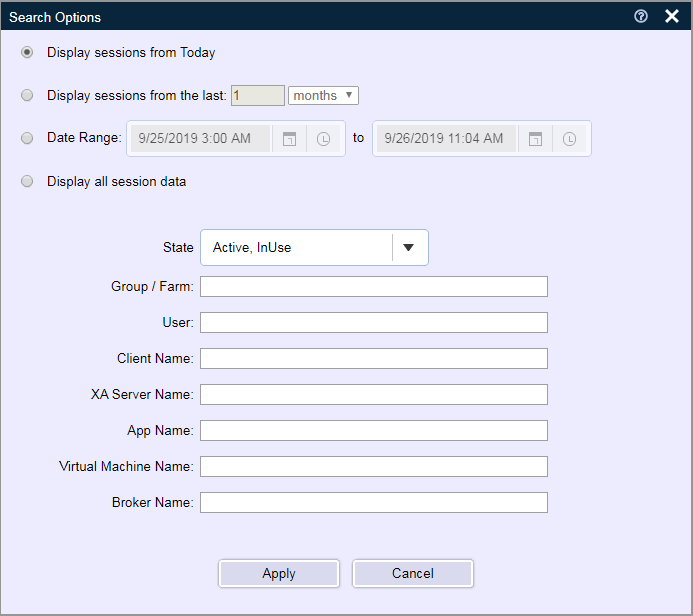Focus the Client Name text field
Screen dimensions: 693x616
coord(374,359)
